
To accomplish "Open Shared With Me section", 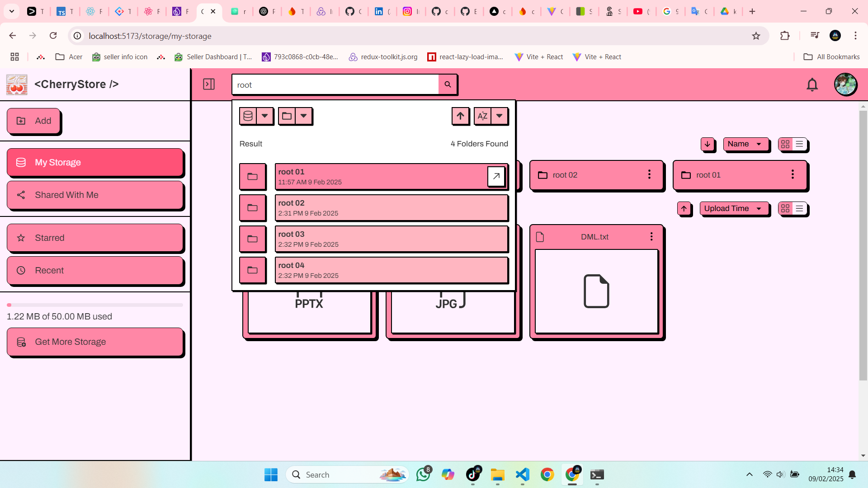I will click(95, 195).
